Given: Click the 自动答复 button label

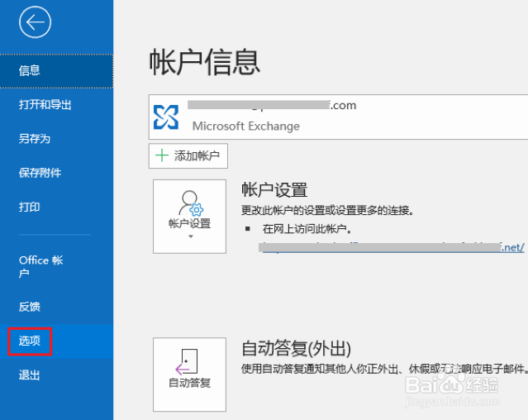Looking at the screenshot, I should coord(189,383).
